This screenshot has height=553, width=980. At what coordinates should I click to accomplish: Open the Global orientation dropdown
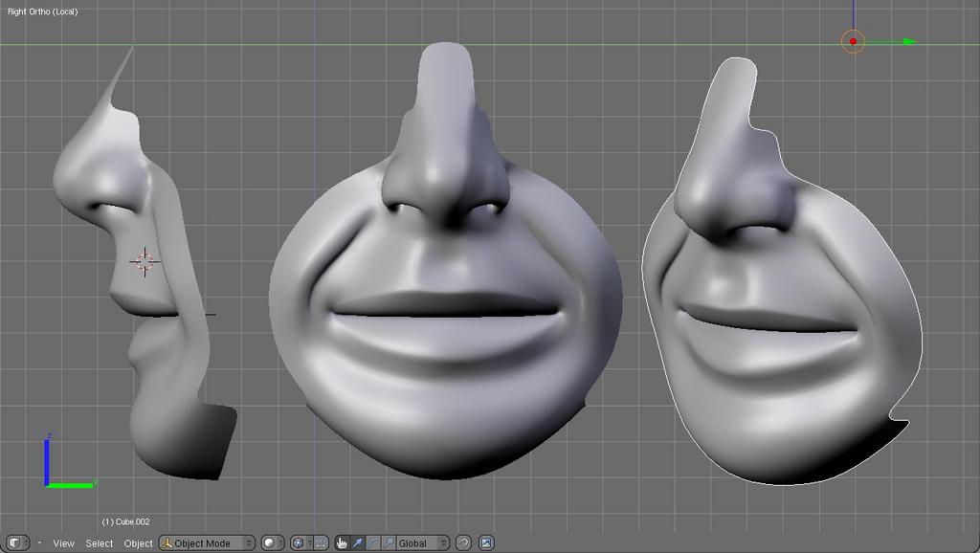[423, 542]
